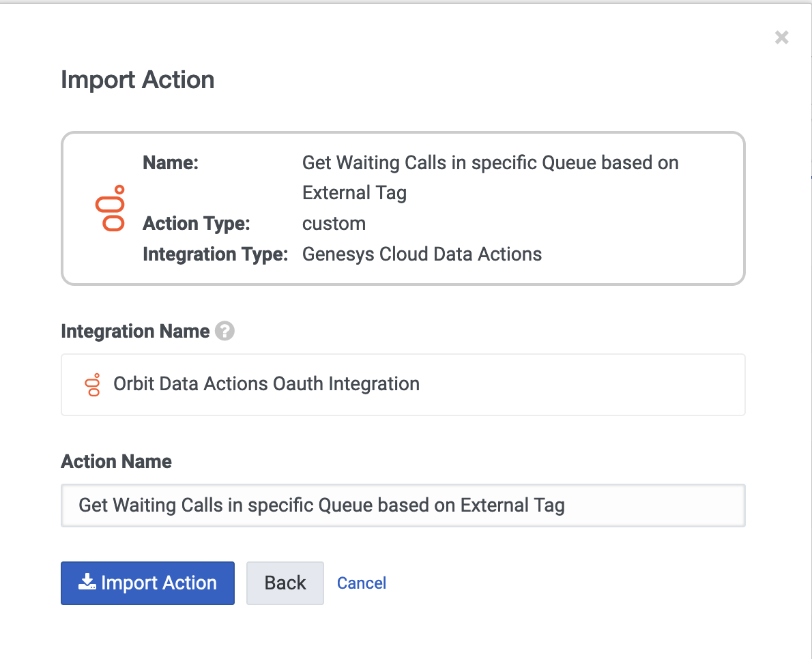Click the Integration Type label
This screenshot has width=812, height=659.
tap(215, 254)
